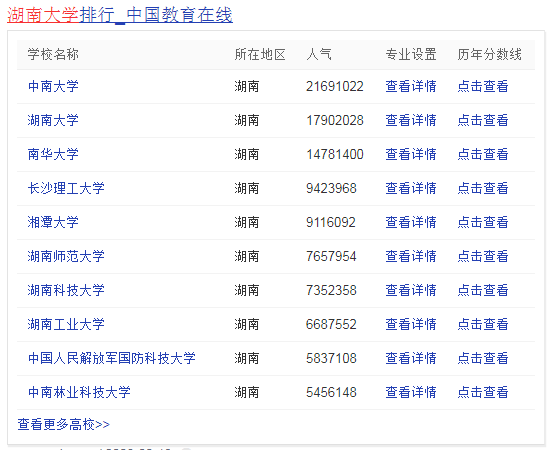The image size is (556, 450).
Task: Select popularity value 14781400
Action: point(335,154)
